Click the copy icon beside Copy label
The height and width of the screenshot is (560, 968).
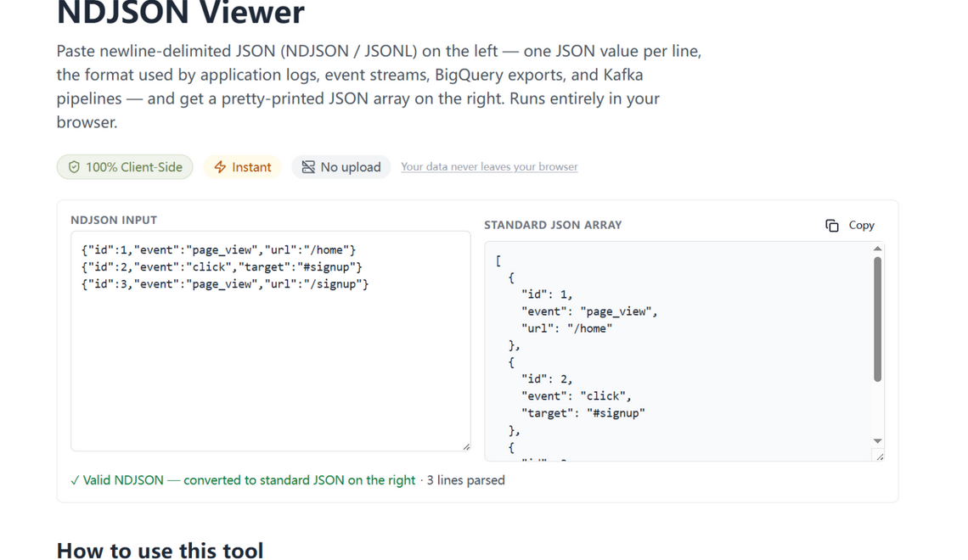click(x=831, y=226)
